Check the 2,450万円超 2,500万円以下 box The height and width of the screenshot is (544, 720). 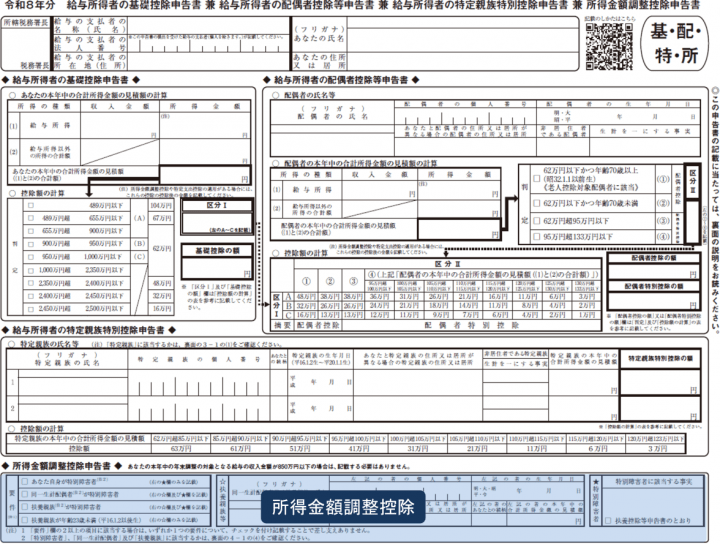[31, 309]
